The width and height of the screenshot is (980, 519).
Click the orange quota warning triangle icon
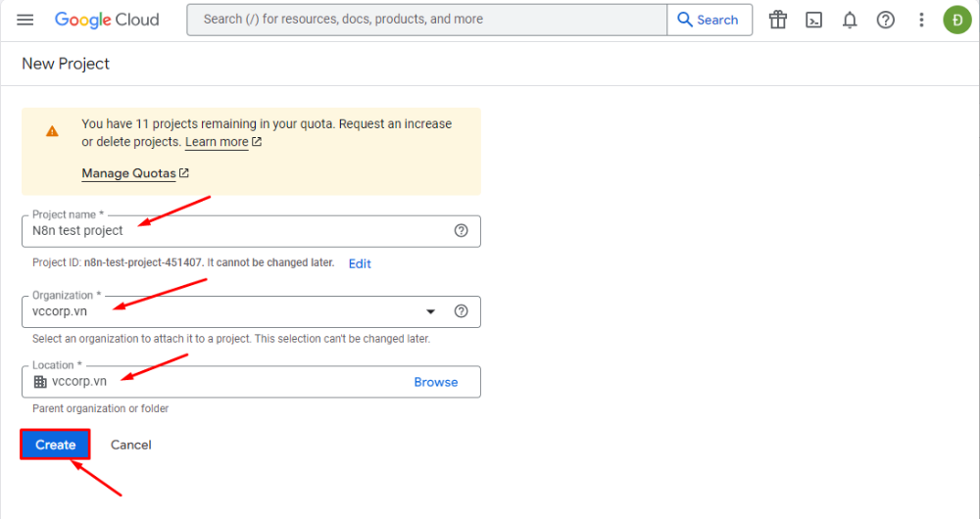53,131
